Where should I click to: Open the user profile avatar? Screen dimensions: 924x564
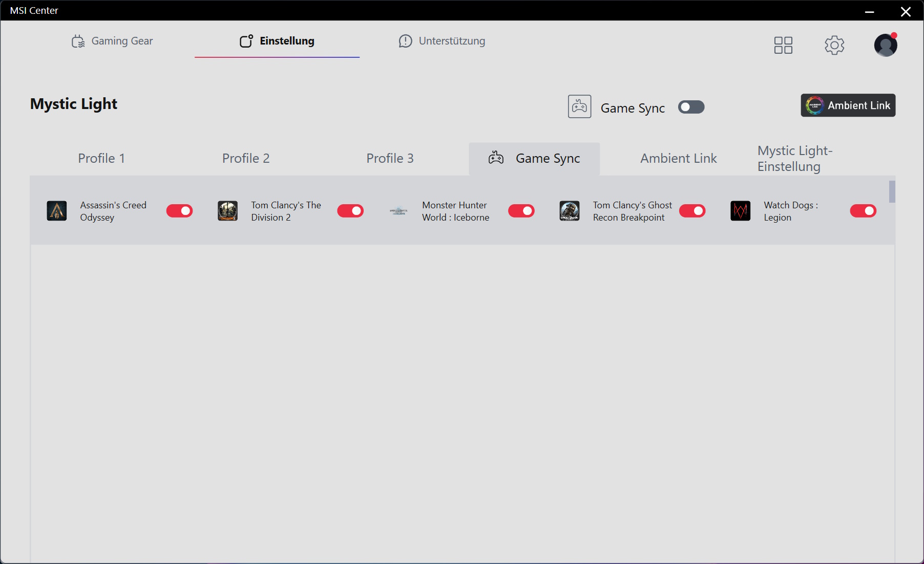click(x=886, y=45)
